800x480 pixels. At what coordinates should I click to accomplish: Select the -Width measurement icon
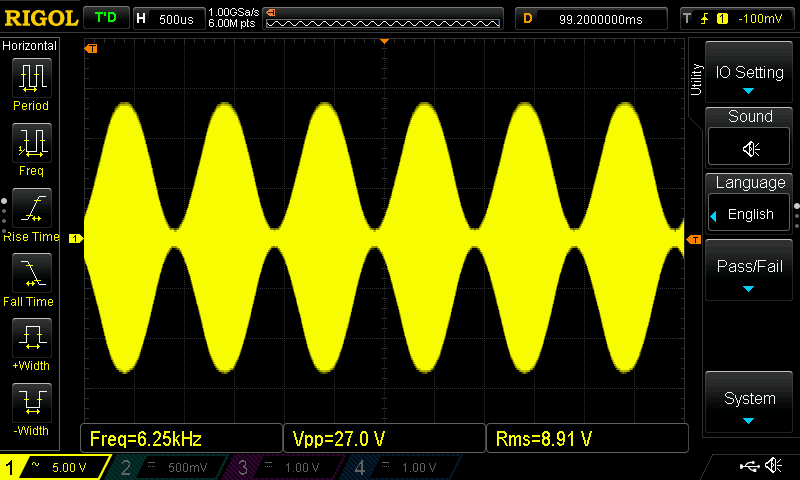[32, 402]
